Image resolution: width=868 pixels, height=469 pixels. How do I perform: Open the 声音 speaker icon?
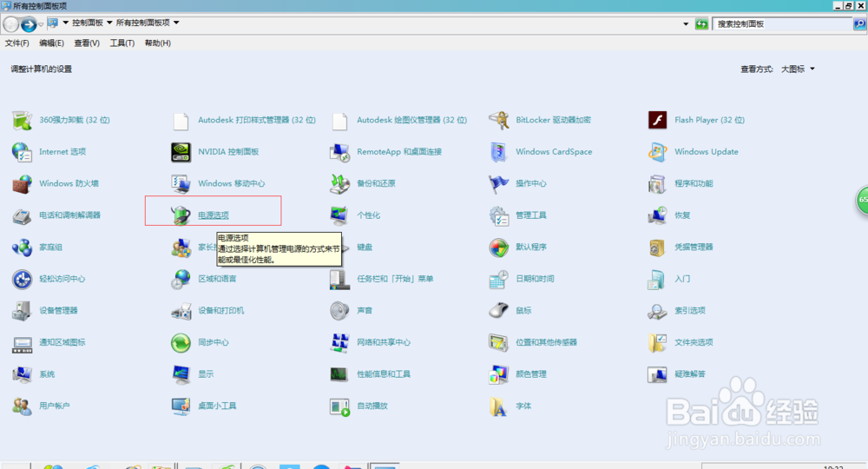(x=339, y=311)
